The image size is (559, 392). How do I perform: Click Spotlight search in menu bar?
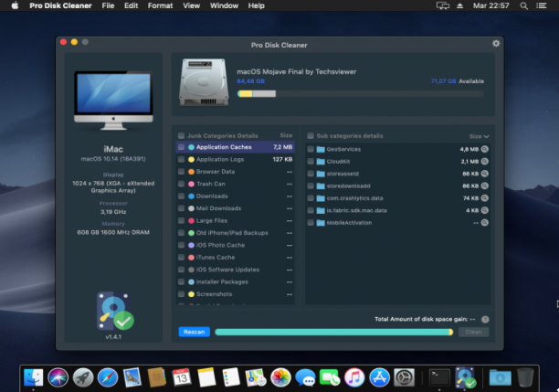pyautogui.click(x=523, y=5)
